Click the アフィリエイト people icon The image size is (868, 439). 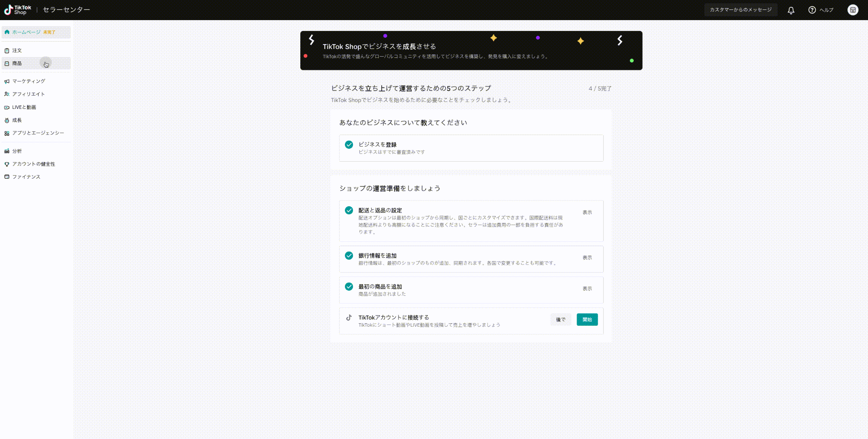7,94
